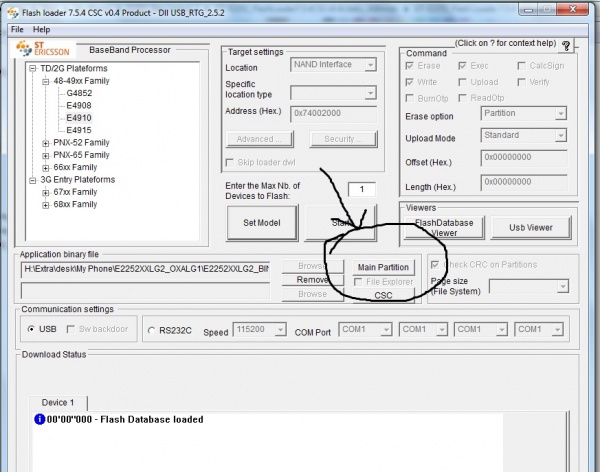Image resolution: width=600 pixels, height=472 pixels.
Task: Open the File menu
Action: [17, 29]
